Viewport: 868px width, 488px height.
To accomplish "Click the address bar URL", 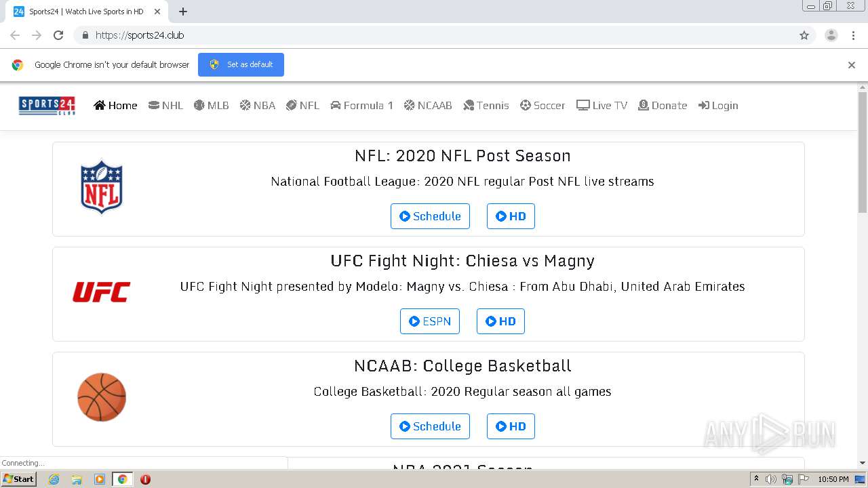I will point(140,35).
